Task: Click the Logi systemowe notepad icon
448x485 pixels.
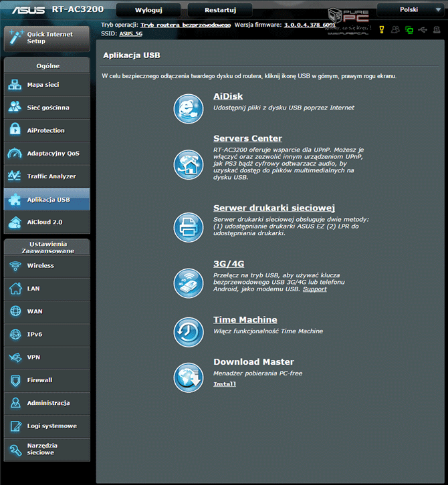Action: coord(15,426)
